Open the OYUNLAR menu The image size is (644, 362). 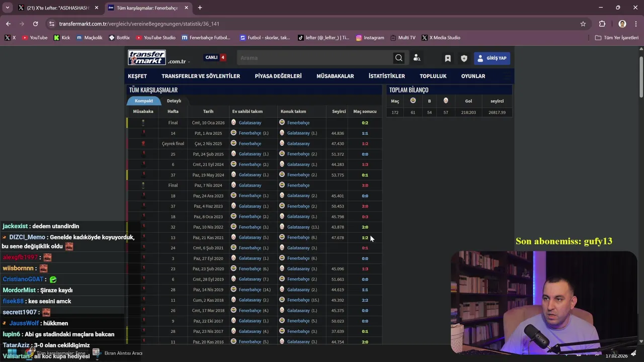point(473,76)
